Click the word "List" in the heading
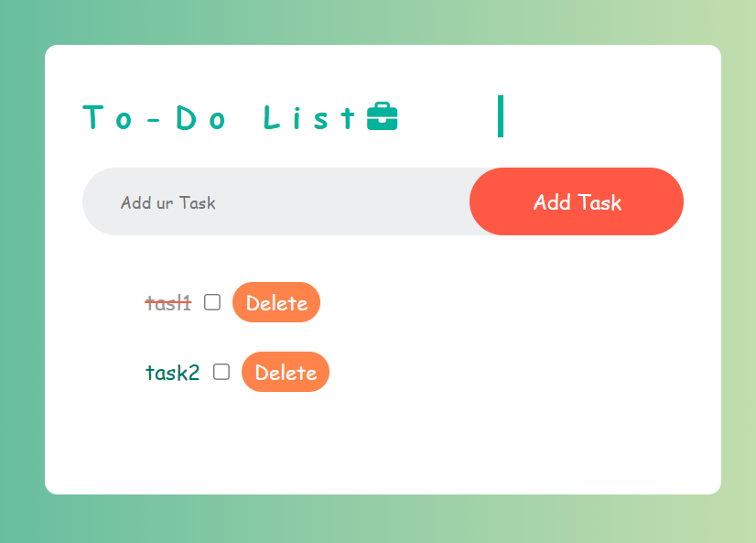Screen dimensions: 756x543 [308, 117]
